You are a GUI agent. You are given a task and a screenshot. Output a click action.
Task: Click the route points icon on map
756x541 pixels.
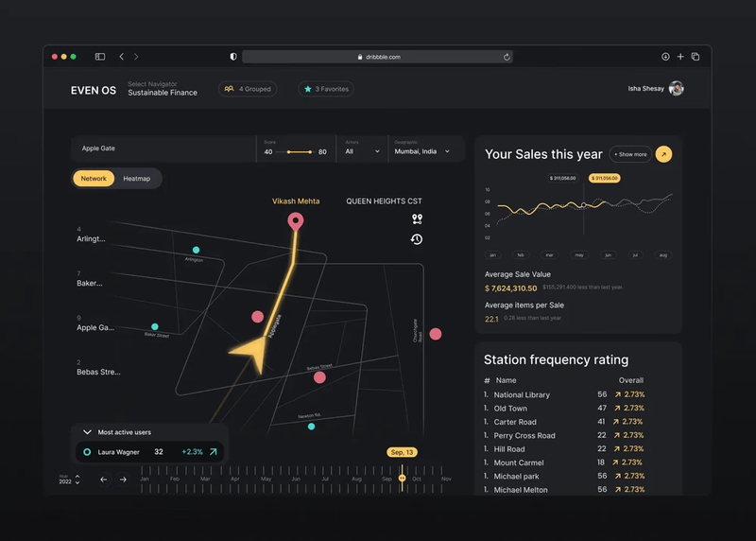click(x=417, y=219)
